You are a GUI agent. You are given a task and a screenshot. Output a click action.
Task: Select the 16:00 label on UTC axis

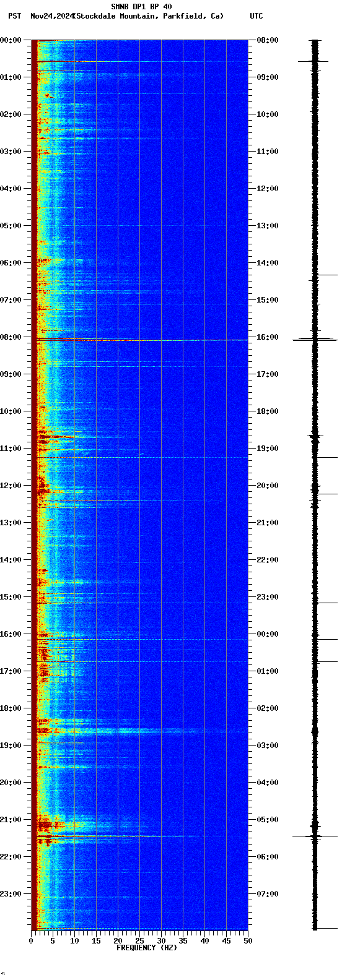coord(268,337)
